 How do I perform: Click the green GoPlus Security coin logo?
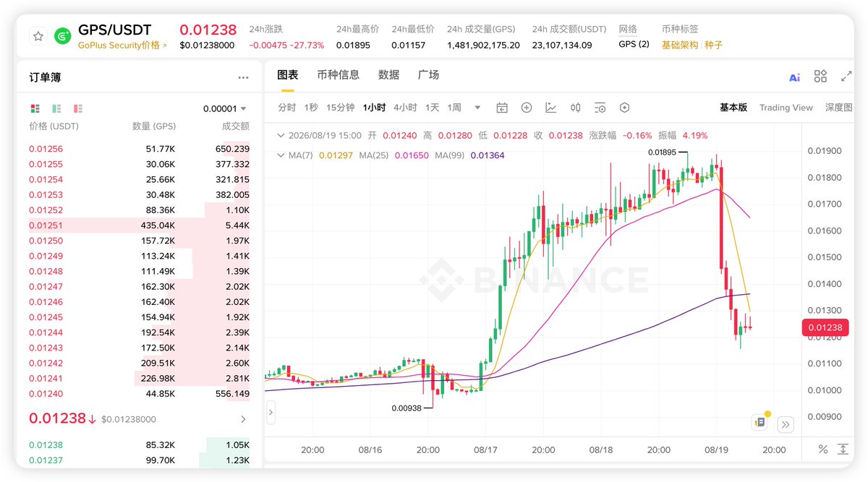tap(63, 35)
